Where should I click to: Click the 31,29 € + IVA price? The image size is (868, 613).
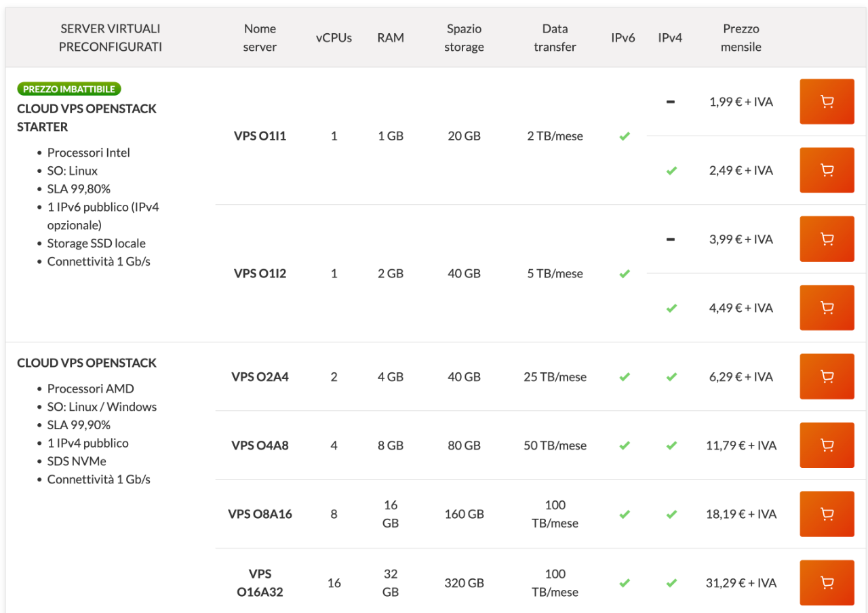(741, 583)
